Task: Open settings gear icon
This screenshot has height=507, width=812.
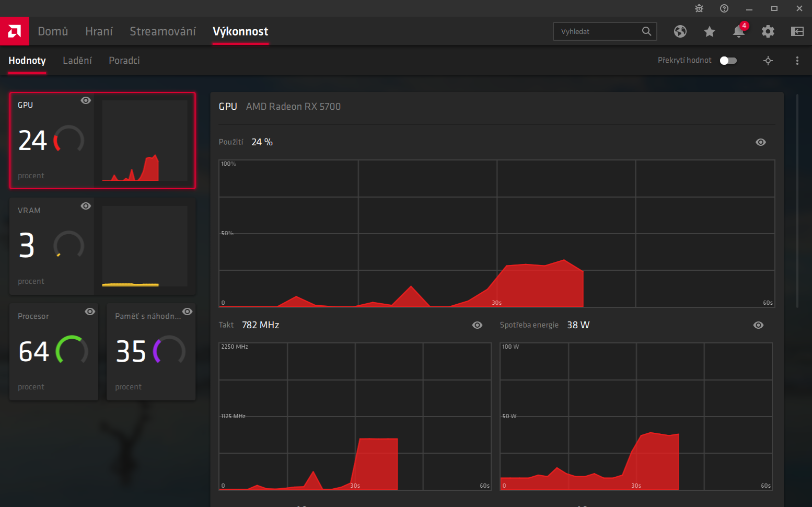Action: [x=768, y=31]
